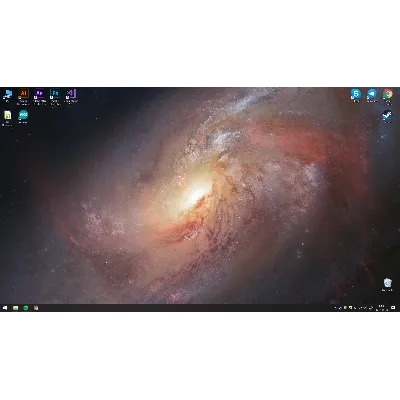This screenshot has width=400, height=400.
Task: Open the Windows Start menu
Action: pos(5,308)
